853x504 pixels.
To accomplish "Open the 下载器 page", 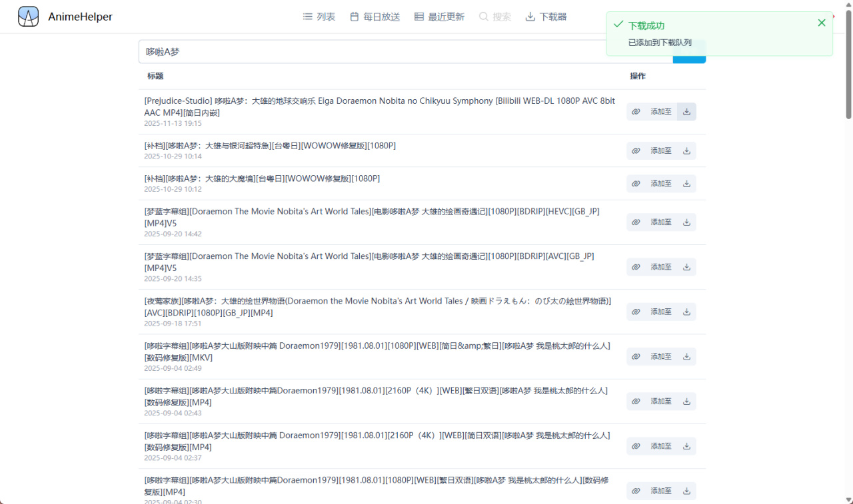I will coord(546,17).
